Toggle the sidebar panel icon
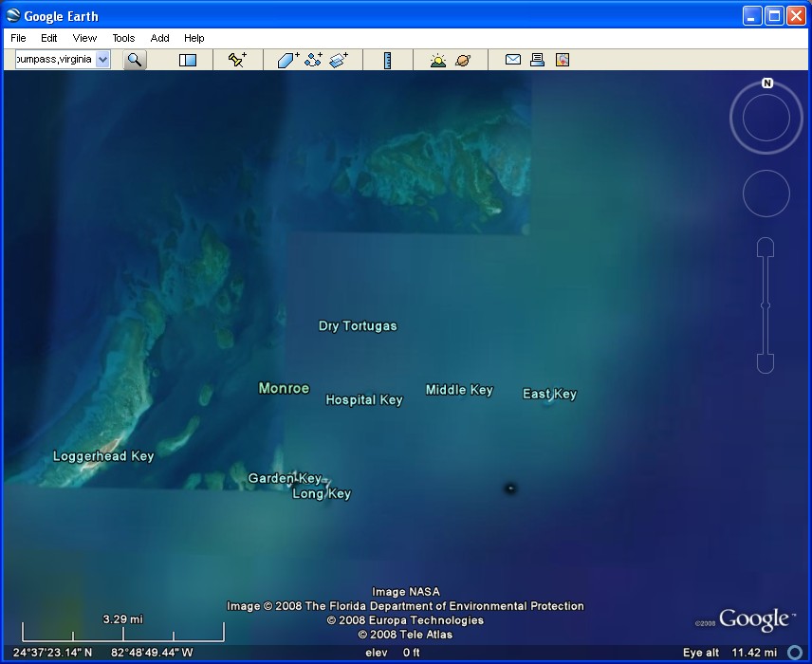 (188, 60)
